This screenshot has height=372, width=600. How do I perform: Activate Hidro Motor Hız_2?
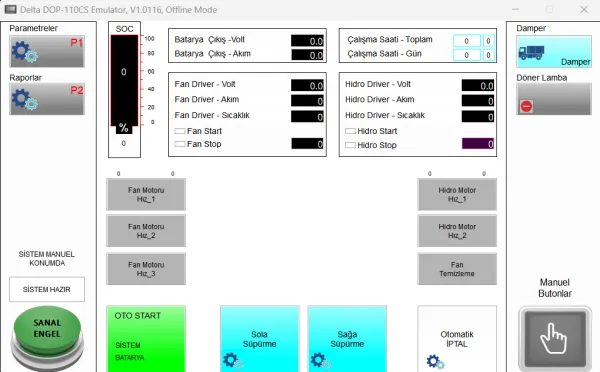point(457,231)
